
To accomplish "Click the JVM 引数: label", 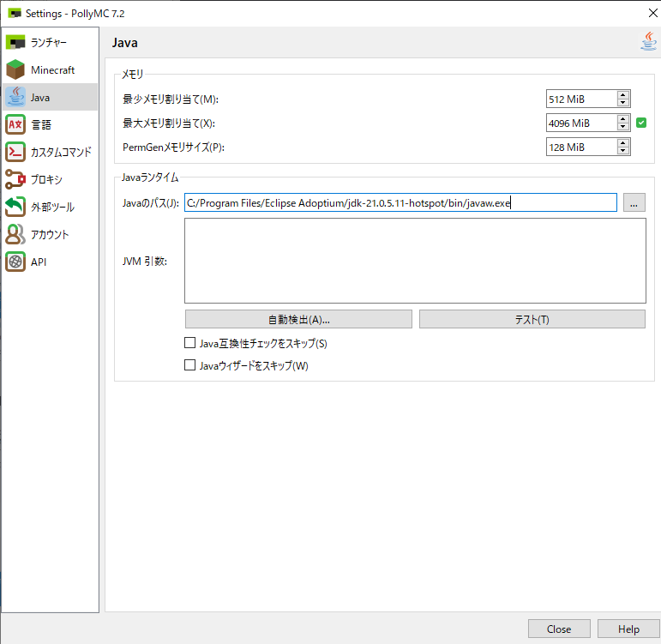I will (x=145, y=262).
